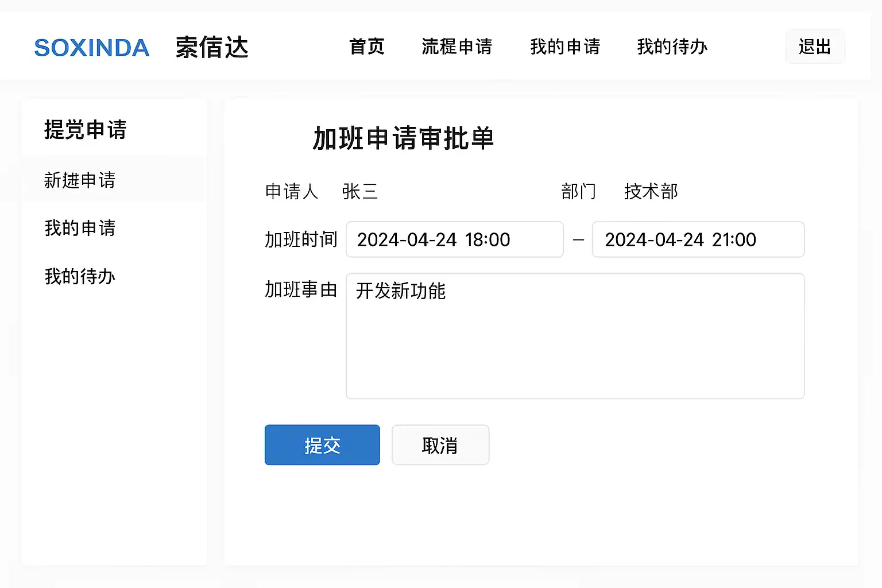Select 我的申请 in the left sidebar
The height and width of the screenshot is (588, 882).
coord(80,228)
